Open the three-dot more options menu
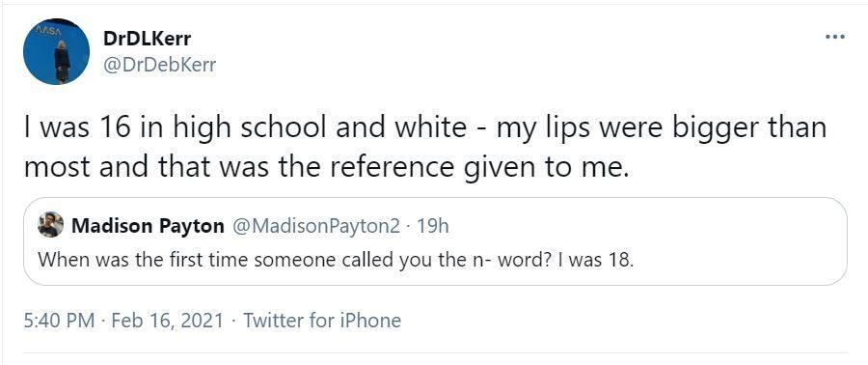 [x=834, y=37]
